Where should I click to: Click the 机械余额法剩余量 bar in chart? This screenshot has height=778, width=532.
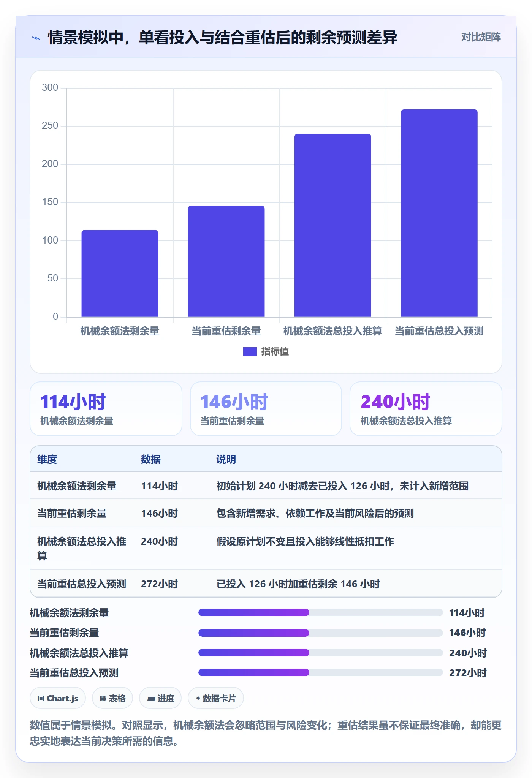120,273
